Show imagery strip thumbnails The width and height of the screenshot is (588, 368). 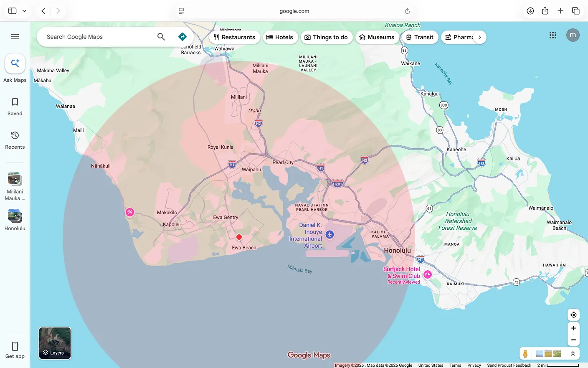[x=548, y=354]
